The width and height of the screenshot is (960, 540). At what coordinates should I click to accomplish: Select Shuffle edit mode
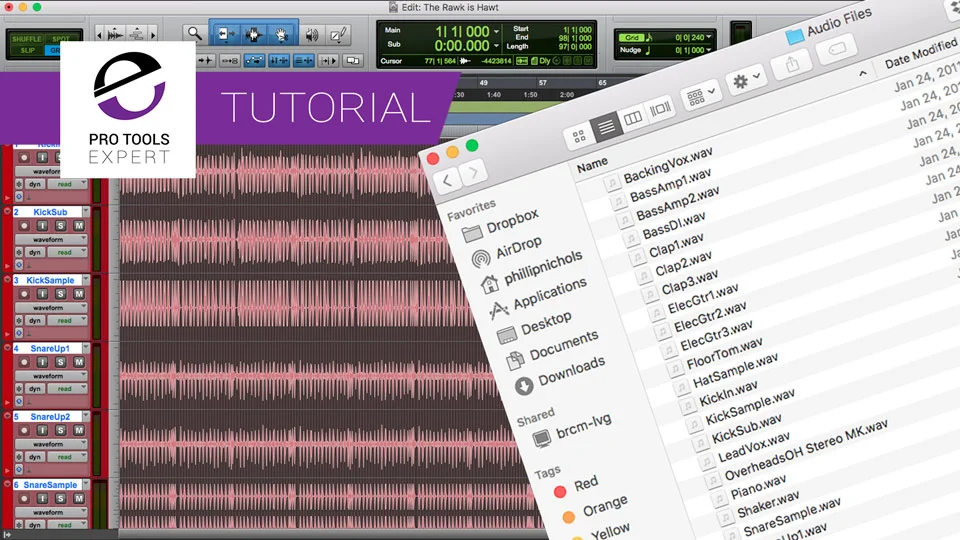tap(26, 39)
